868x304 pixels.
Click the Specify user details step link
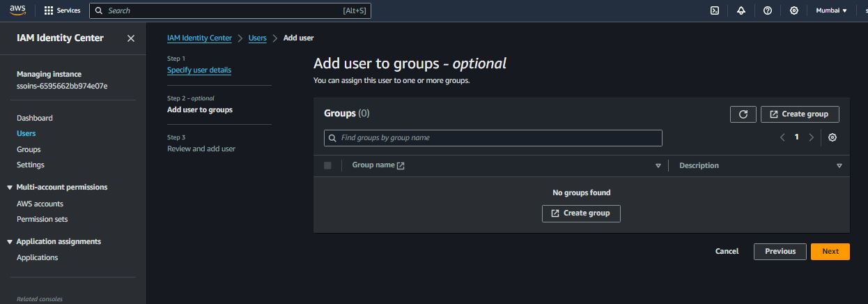point(199,70)
